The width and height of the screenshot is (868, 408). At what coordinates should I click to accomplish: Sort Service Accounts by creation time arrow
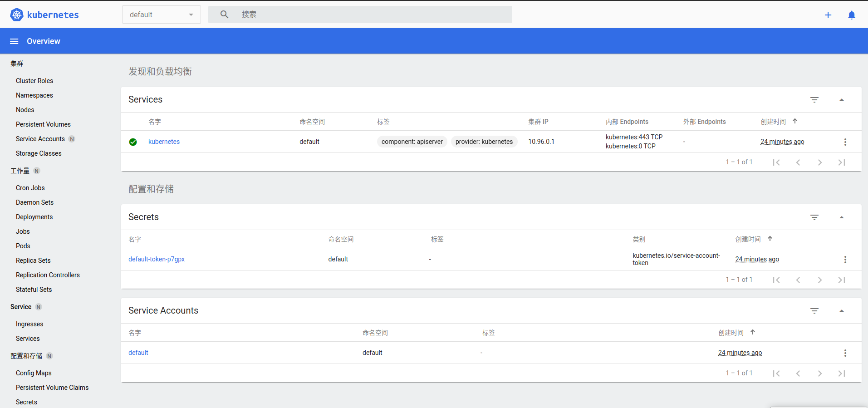tap(753, 332)
